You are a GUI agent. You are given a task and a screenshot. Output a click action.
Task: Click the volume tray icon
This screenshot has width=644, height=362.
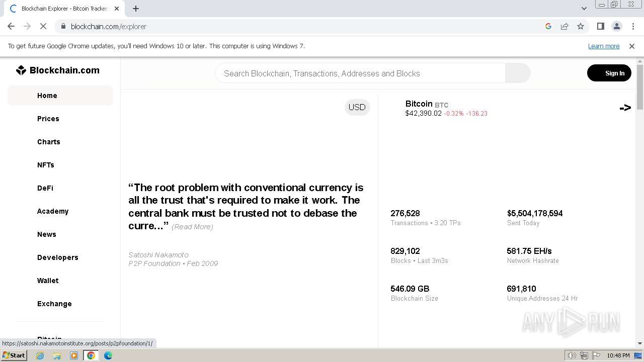pyautogui.click(x=572, y=355)
